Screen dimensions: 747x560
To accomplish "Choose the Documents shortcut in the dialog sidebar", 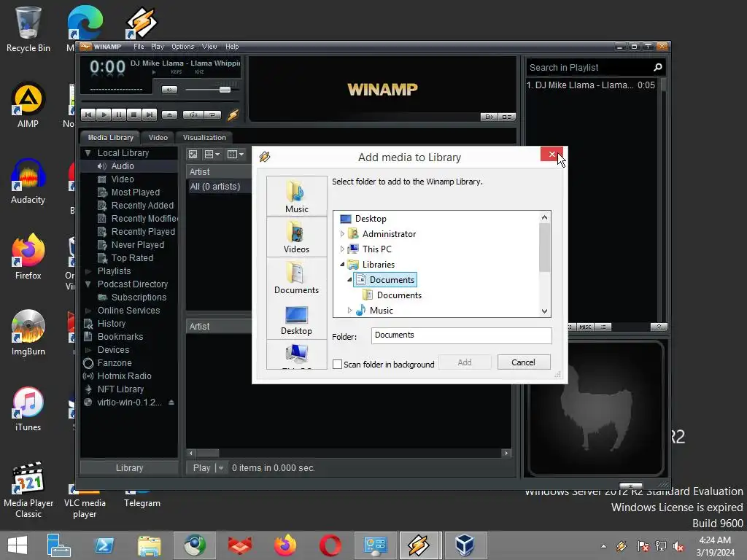I will coord(296,278).
